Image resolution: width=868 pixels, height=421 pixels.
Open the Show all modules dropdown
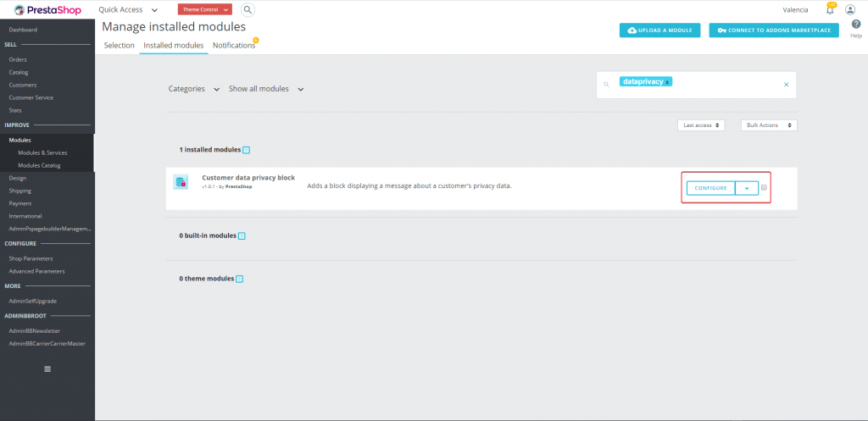[266, 89]
